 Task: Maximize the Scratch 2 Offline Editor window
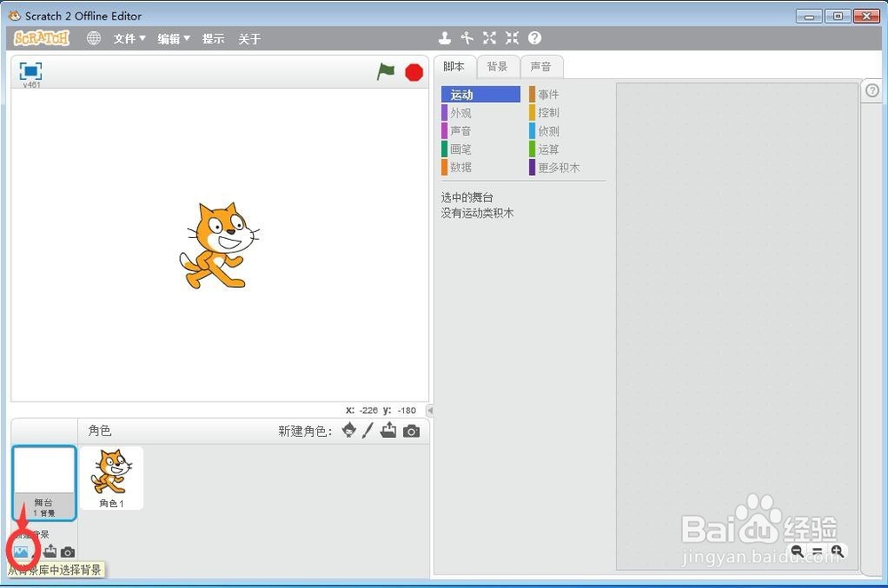point(837,16)
